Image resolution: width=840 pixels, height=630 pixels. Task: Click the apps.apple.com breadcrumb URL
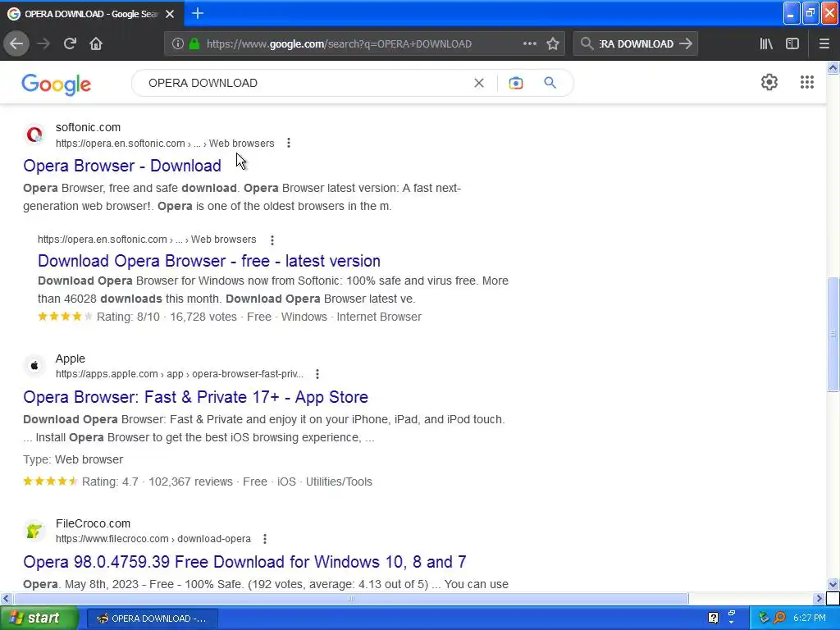[180, 374]
